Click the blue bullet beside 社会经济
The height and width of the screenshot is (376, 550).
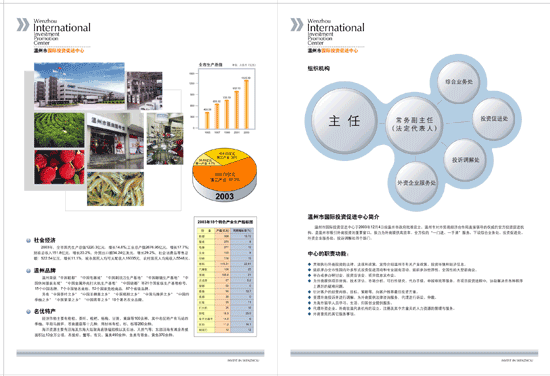point(28,241)
